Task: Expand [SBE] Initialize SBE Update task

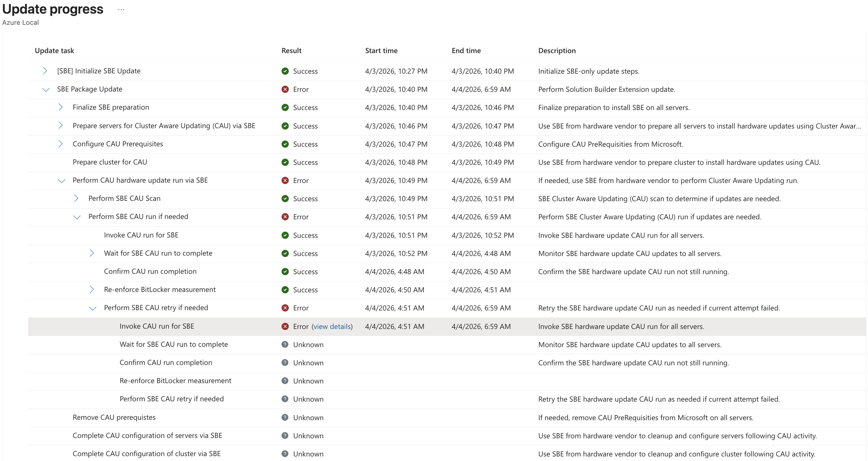Action: (45, 71)
